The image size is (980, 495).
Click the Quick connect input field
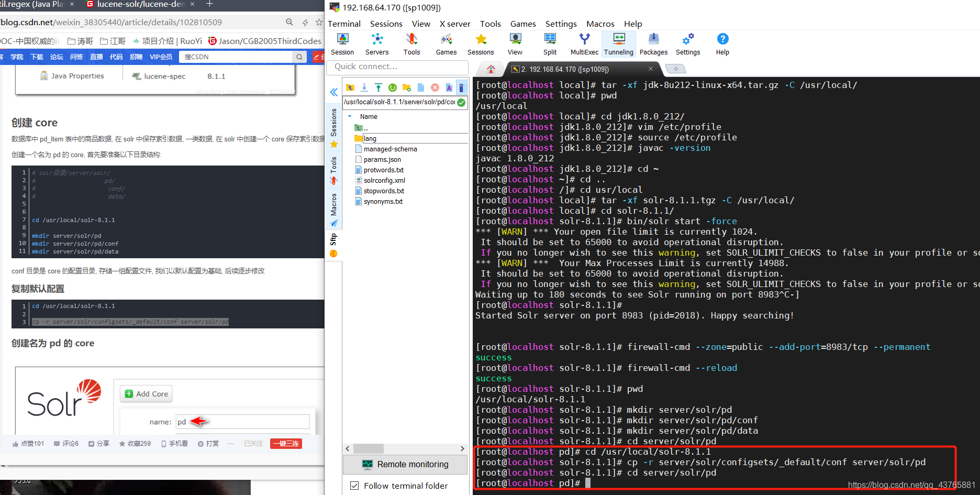[x=397, y=67]
